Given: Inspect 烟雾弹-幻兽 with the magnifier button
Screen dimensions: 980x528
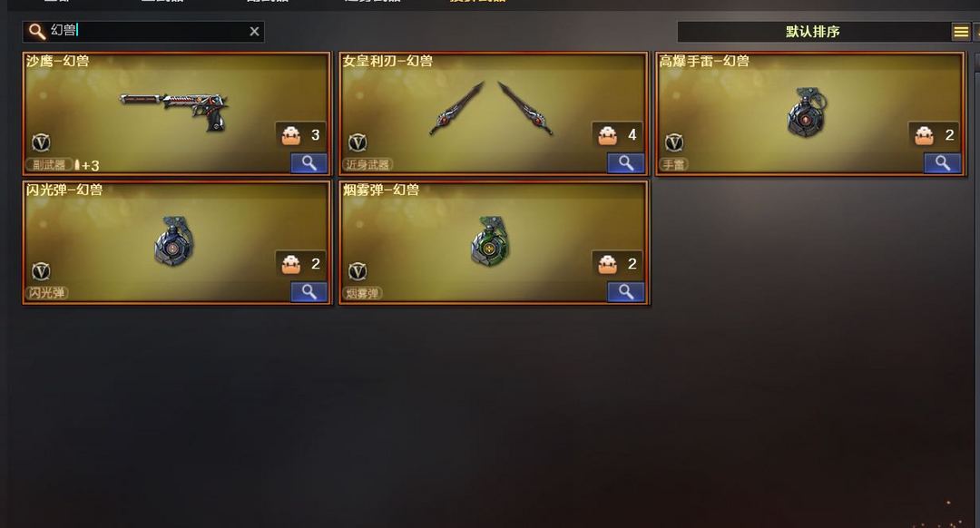Looking at the screenshot, I should 625,292.
